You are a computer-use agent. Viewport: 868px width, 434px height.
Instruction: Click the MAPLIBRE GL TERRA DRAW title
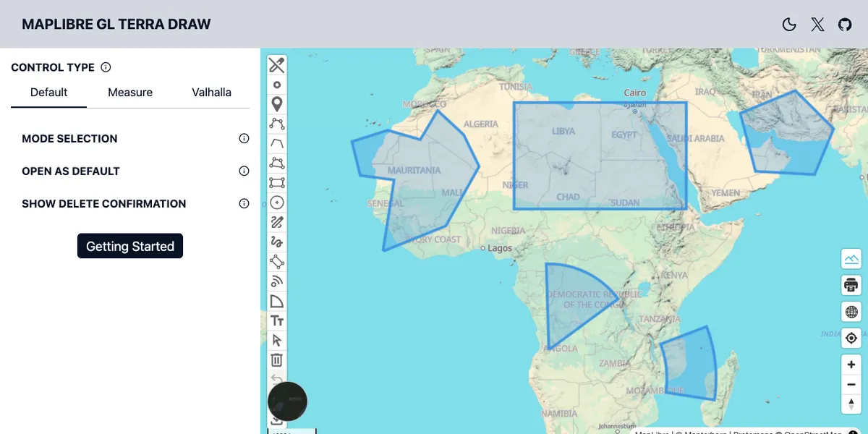(x=116, y=25)
